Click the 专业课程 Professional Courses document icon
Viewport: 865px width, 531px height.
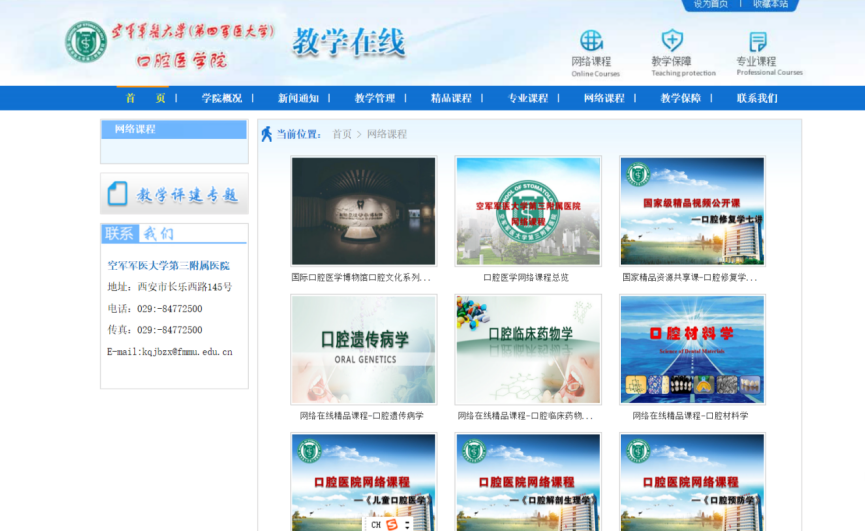758,41
